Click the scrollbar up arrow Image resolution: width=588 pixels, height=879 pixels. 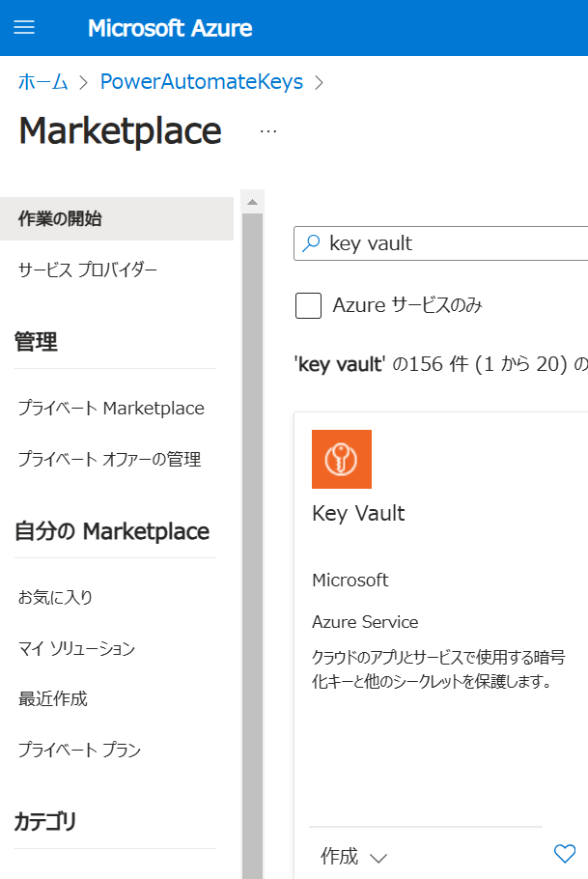pyautogui.click(x=252, y=202)
